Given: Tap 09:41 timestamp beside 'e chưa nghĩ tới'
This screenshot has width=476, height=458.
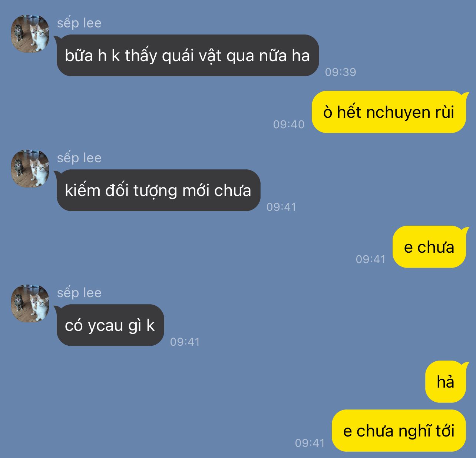Looking at the screenshot, I should click(x=310, y=443).
